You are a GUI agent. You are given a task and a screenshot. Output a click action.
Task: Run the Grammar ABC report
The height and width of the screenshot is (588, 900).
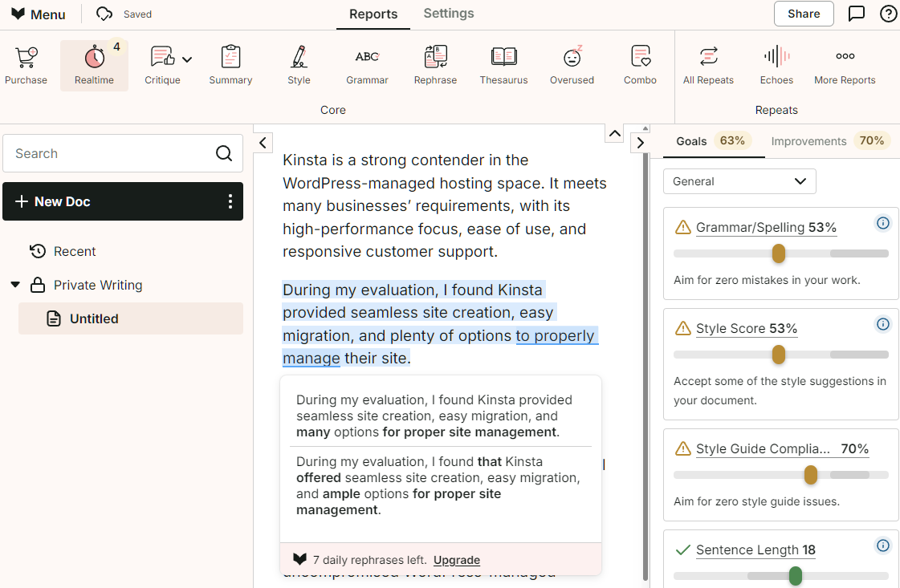click(367, 66)
